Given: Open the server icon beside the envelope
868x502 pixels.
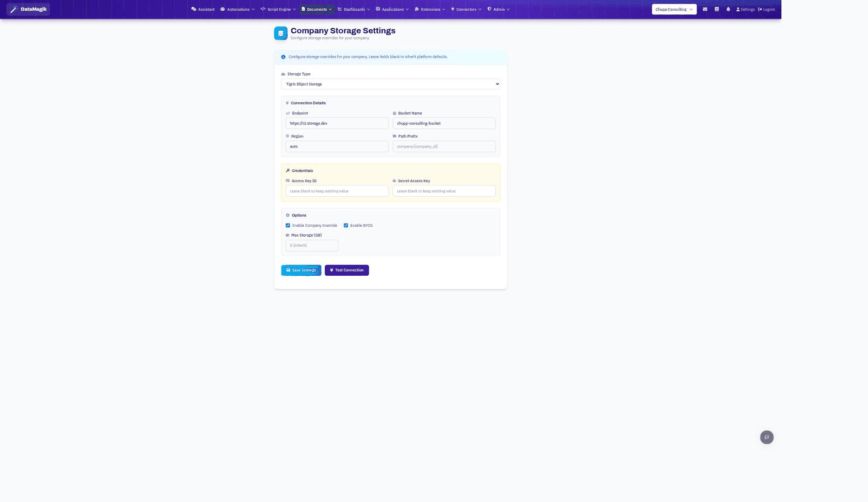Looking at the screenshot, I should (717, 9).
